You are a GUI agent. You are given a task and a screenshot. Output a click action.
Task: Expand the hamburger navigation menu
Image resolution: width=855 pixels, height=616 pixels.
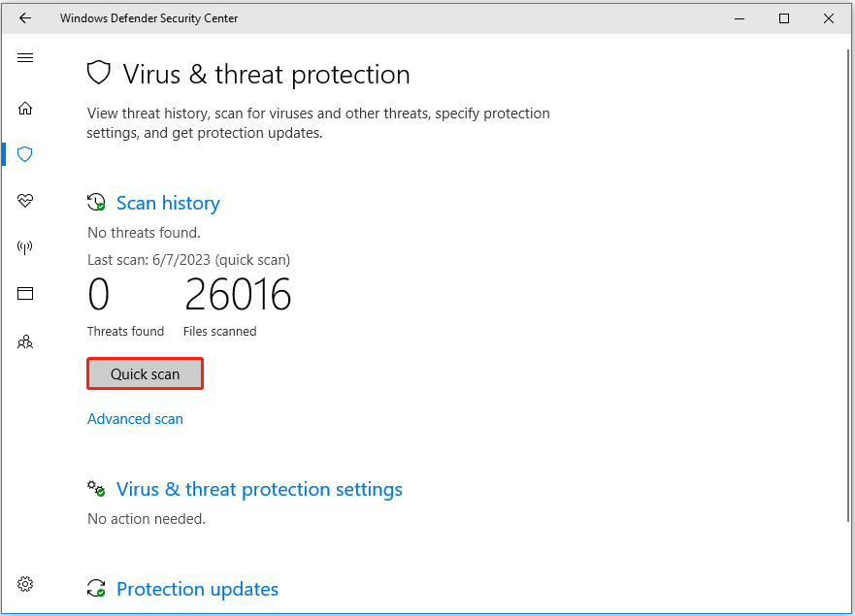(25, 58)
